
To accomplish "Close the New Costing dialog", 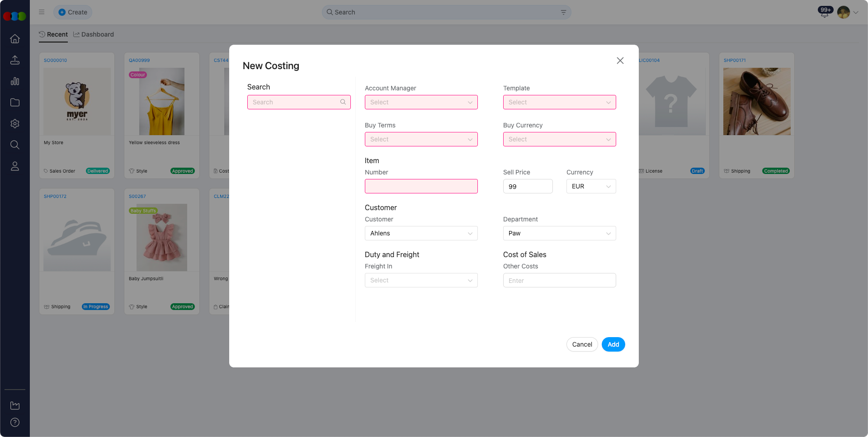I will click(x=620, y=61).
